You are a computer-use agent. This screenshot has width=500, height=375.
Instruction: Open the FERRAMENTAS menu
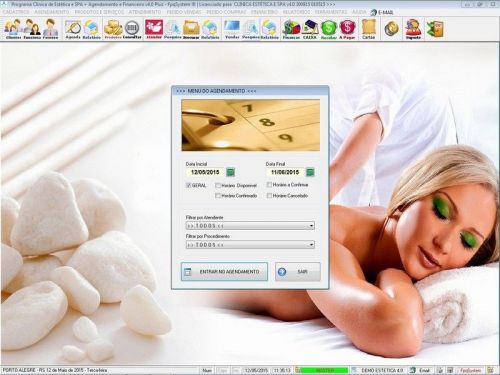(x=331, y=12)
